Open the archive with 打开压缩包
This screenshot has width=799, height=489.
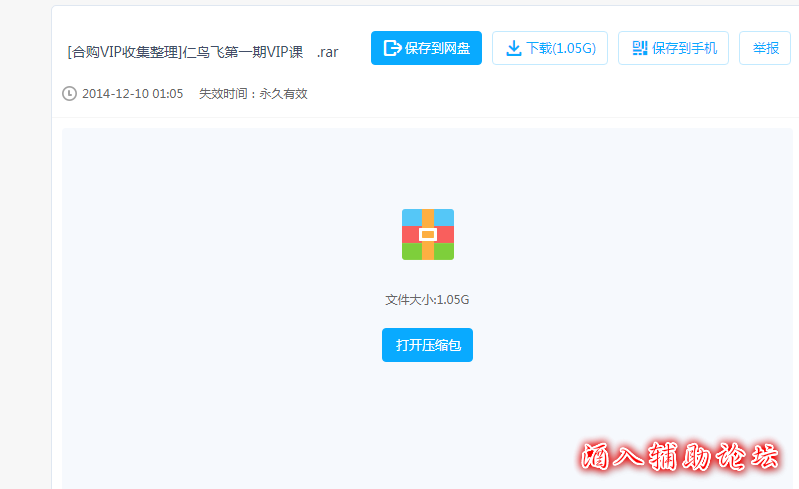427,345
